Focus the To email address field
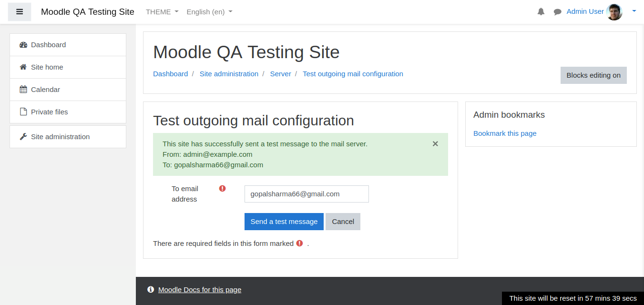The height and width of the screenshot is (305, 644). coord(307,194)
